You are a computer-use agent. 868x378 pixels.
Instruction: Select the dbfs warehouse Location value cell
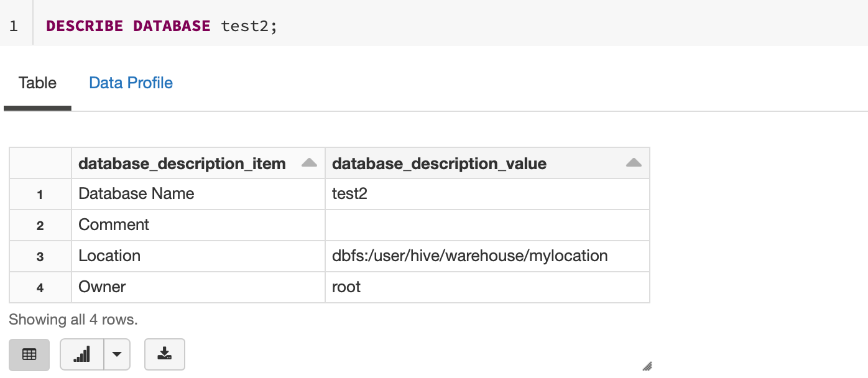point(469,256)
